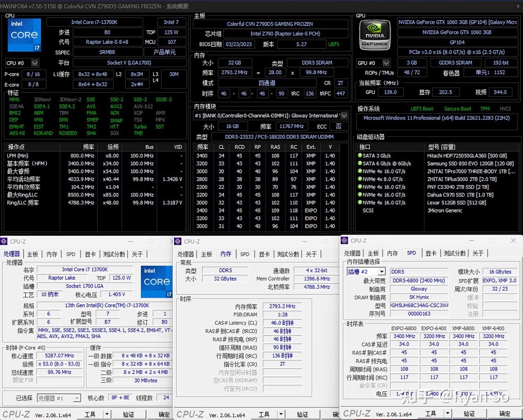
Task: Open 工具 dropdown arrow in the middle CPU-Z window
Action: pyautogui.click(x=281, y=414)
